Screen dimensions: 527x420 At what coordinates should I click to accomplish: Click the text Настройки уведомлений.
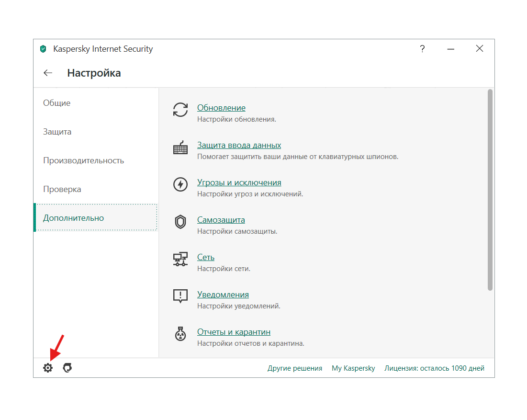click(239, 306)
